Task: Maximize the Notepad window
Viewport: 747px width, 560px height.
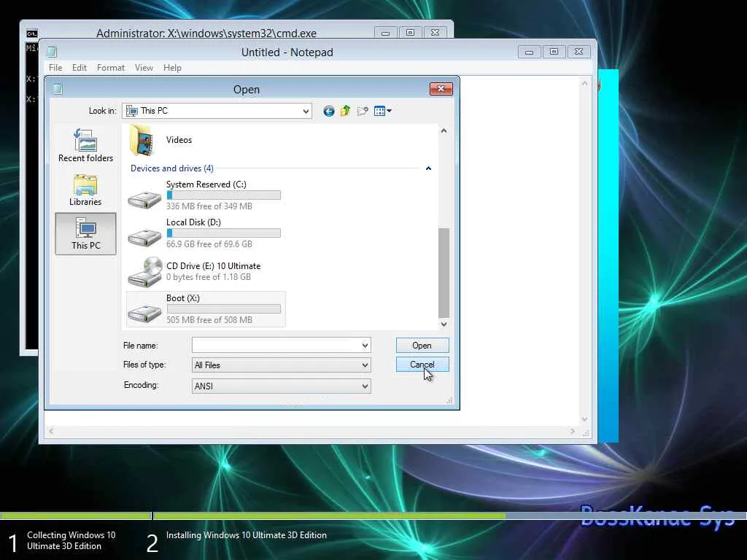Action: (x=554, y=52)
